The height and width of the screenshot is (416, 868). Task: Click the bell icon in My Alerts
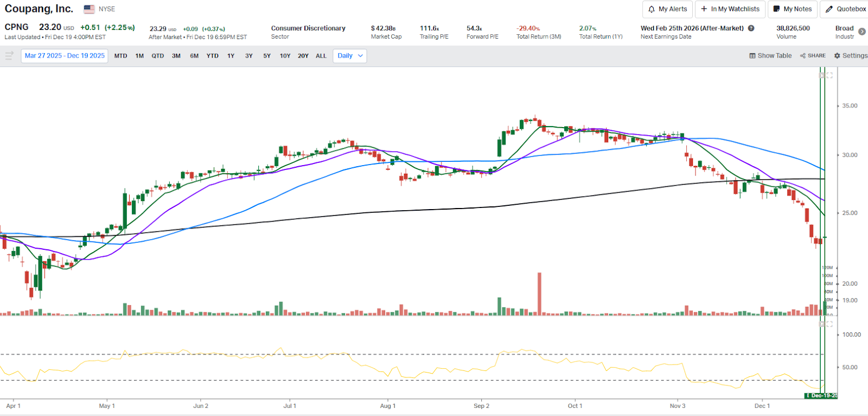click(x=652, y=9)
